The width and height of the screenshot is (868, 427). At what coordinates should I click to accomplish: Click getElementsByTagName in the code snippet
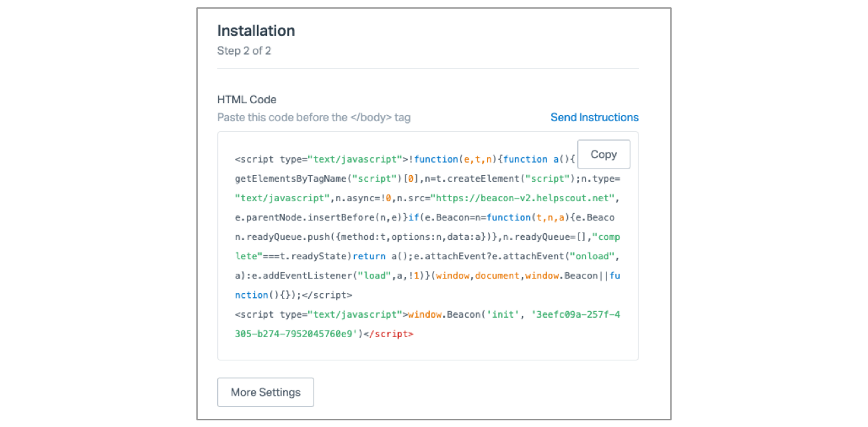pos(291,179)
